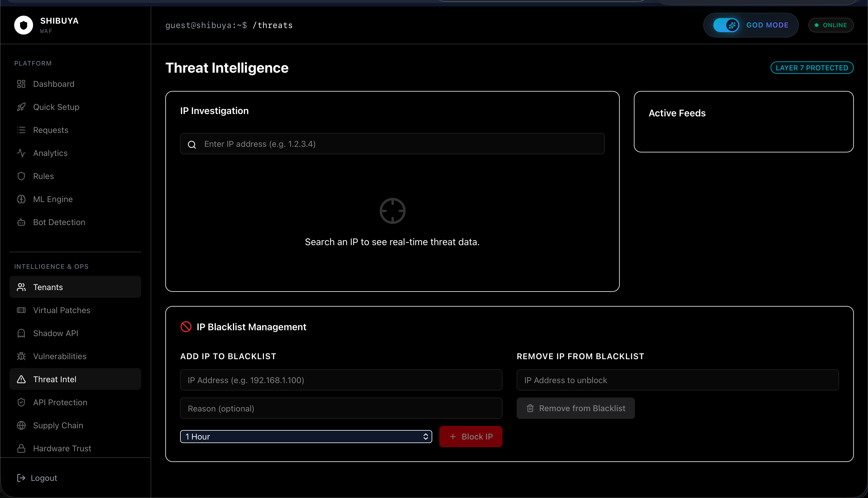Focus the Enter IP address search field
The height and width of the screenshot is (498, 868).
click(x=400, y=144)
